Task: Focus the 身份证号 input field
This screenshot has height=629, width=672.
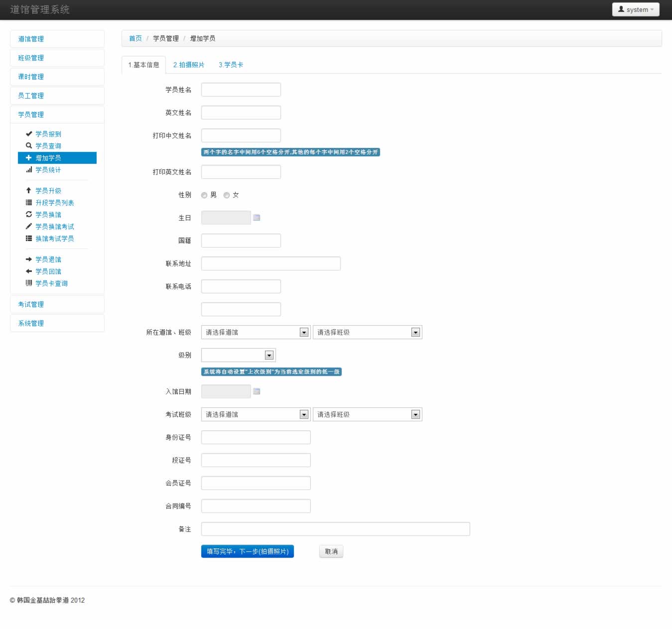Action: tap(256, 437)
